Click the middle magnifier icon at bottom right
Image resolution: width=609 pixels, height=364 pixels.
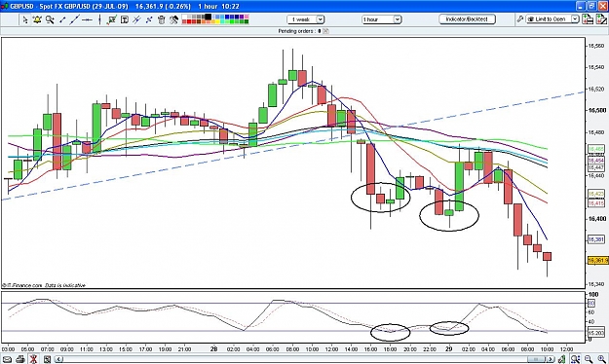coord(589,359)
